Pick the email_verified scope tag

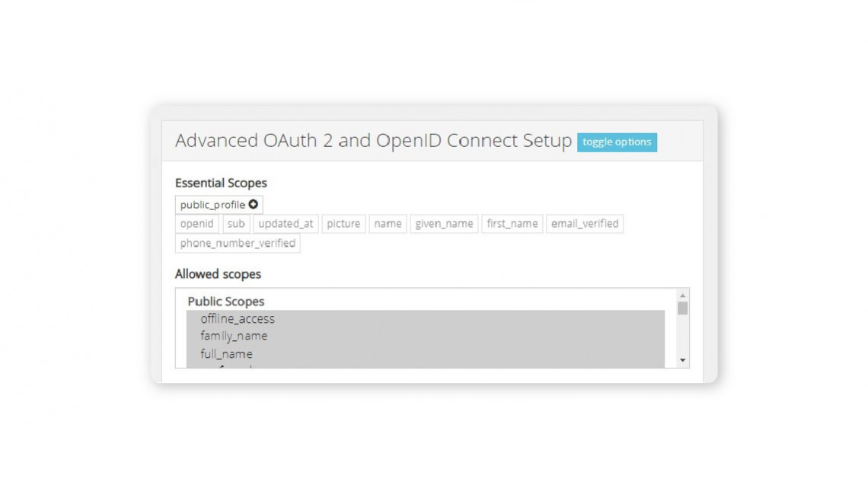(584, 224)
